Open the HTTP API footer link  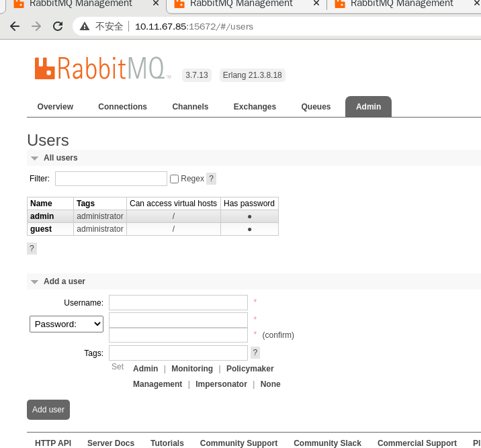[x=53, y=443]
